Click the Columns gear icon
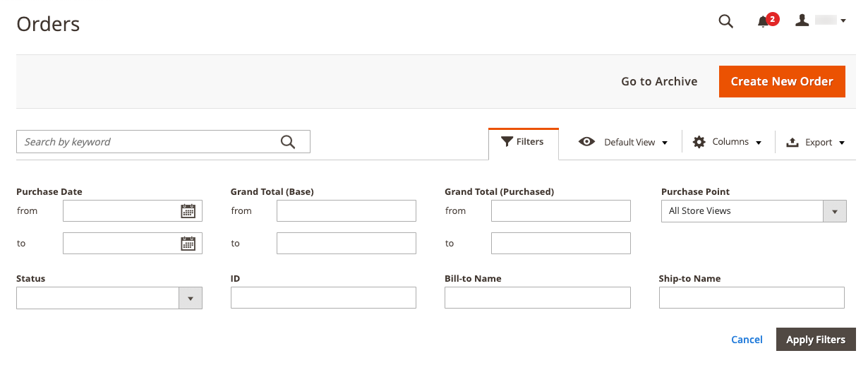The image size is (868, 370). [x=699, y=142]
